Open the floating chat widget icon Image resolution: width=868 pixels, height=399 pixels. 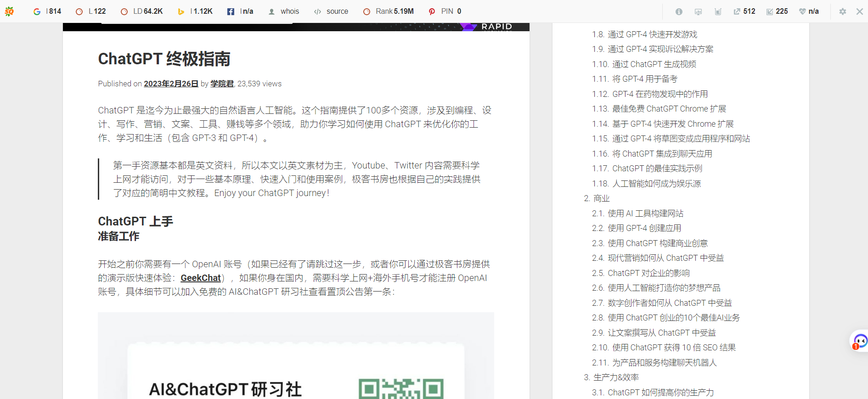click(x=860, y=341)
